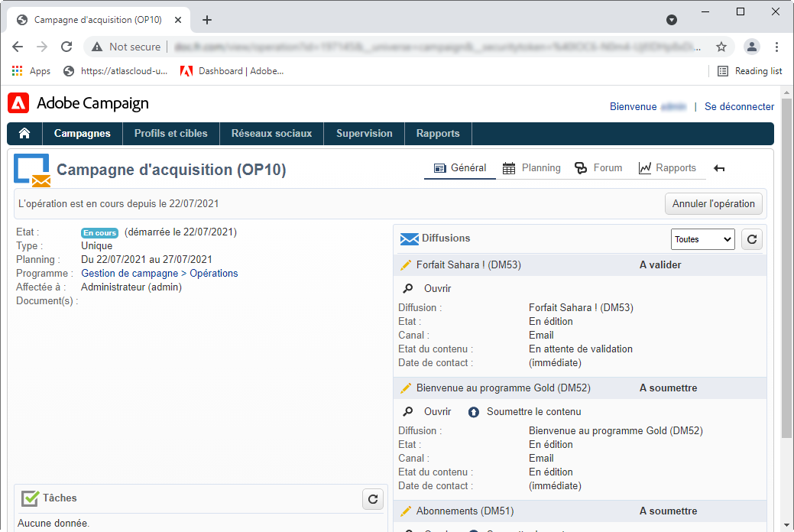Open a new browser tab

pyautogui.click(x=206, y=20)
